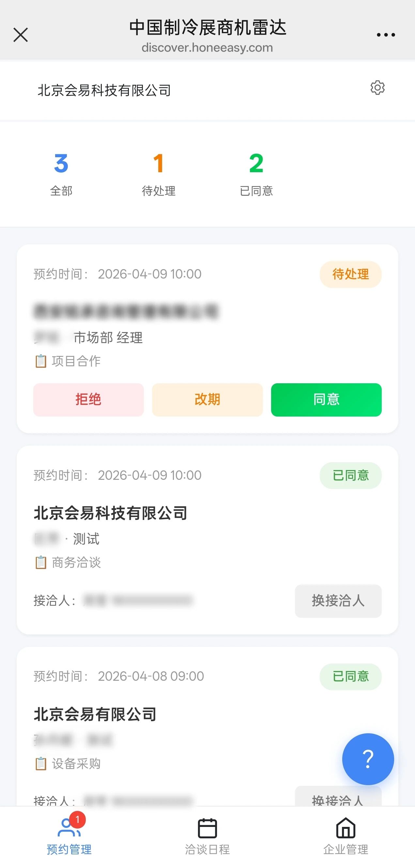Viewport: 415px width, 868px height.
Task: Click 换接洽人 on 北京会易科技有限公司 card
Action: click(338, 601)
